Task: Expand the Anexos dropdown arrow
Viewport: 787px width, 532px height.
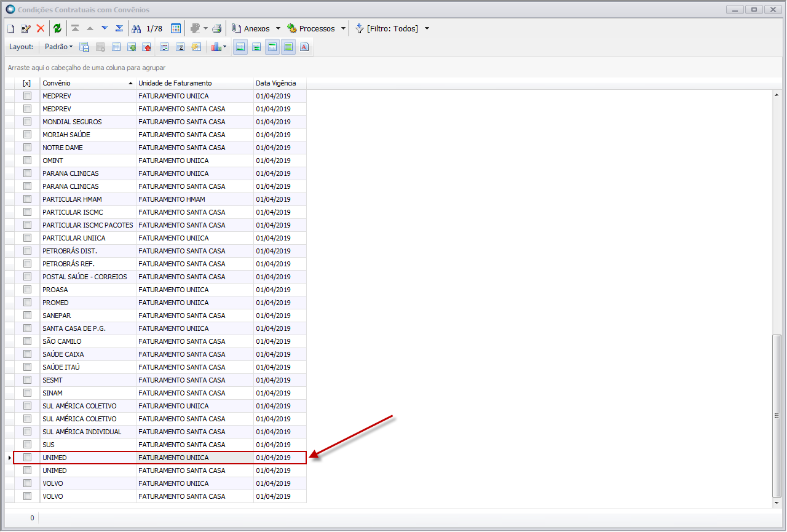Action: (x=278, y=28)
